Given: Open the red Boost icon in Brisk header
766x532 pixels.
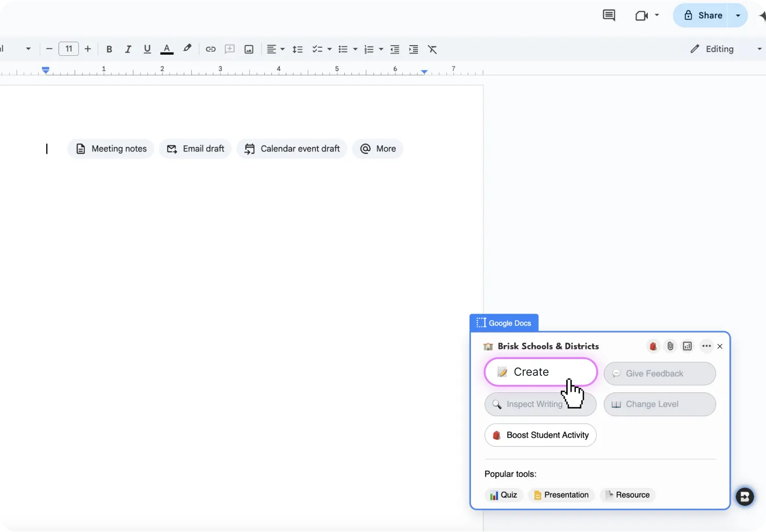Looking at the screenshot, I should 653,346.
